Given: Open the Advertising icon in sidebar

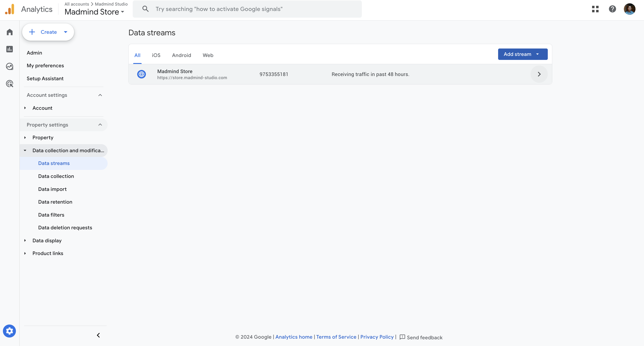Looking at the screenshot, I should coord(9,84).
